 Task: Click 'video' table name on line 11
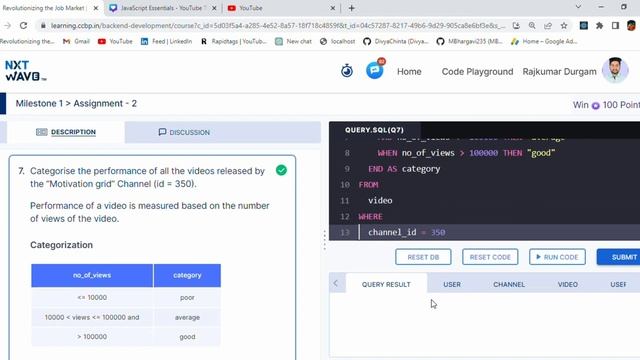tap(380, 200)
